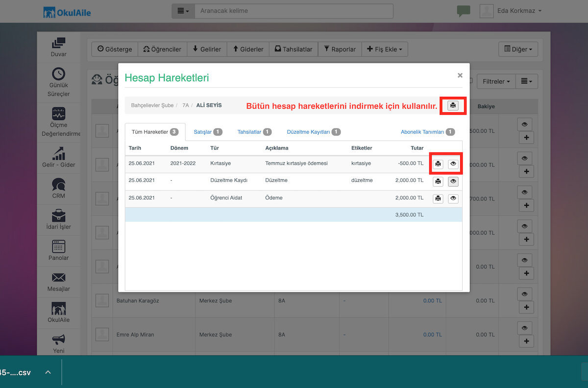Screen dimensions: 588x388
Task: Select the Tüm Hareketler tab
Action: coord(155,132)
